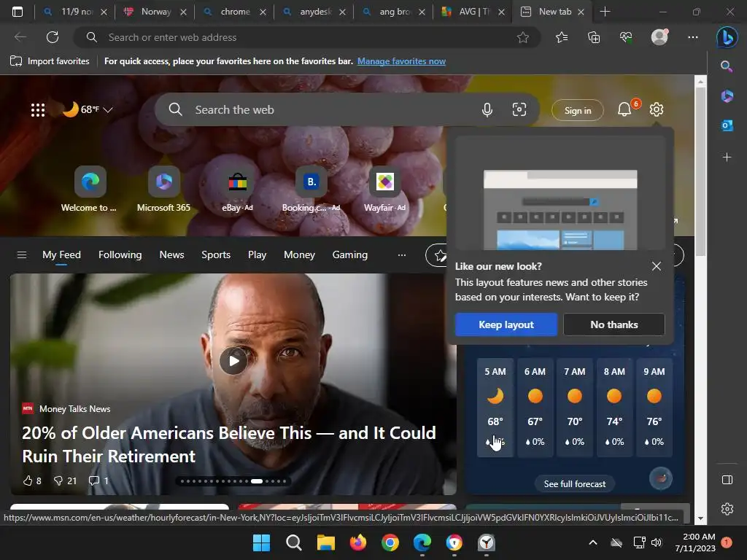Launch Google Chrome from the taskbar
This screenshot has height=560, width=747.
click(x=390, y=542)
